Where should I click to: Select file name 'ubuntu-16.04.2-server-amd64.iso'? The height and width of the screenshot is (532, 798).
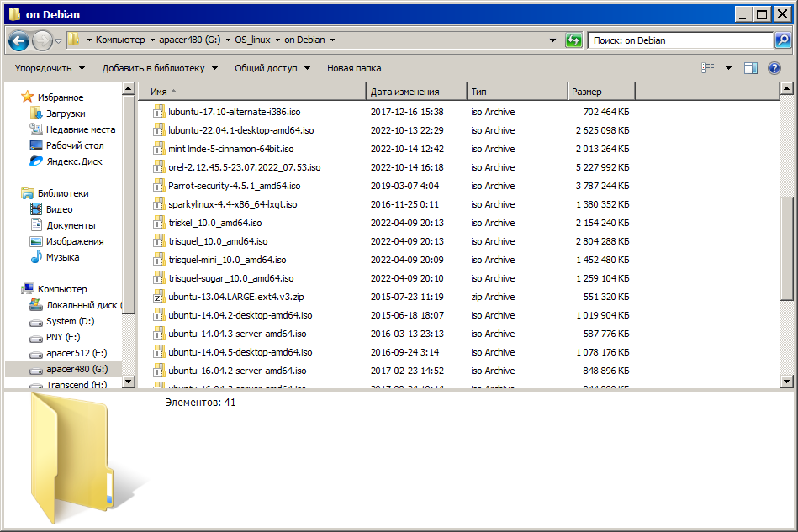(x=237, y=371)
